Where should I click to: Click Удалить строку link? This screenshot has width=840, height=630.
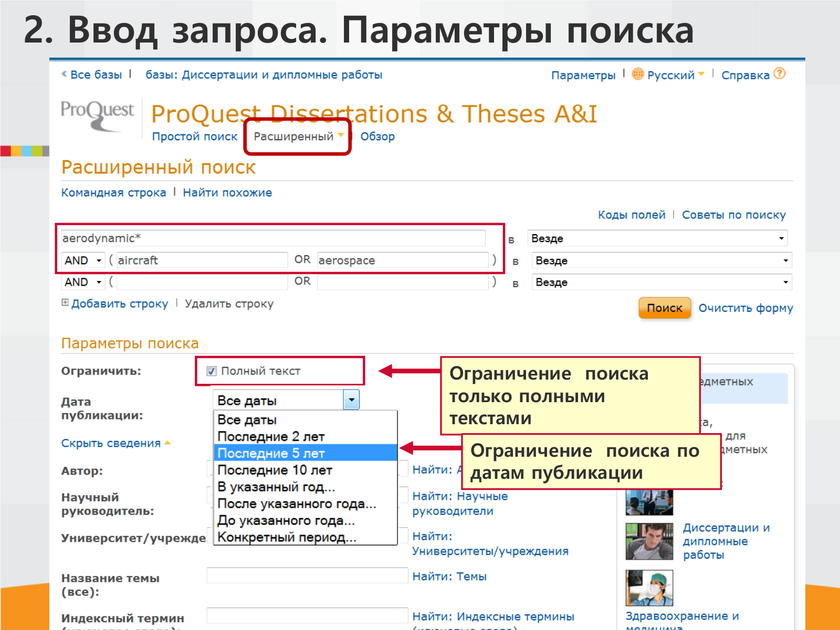[229, 303]
